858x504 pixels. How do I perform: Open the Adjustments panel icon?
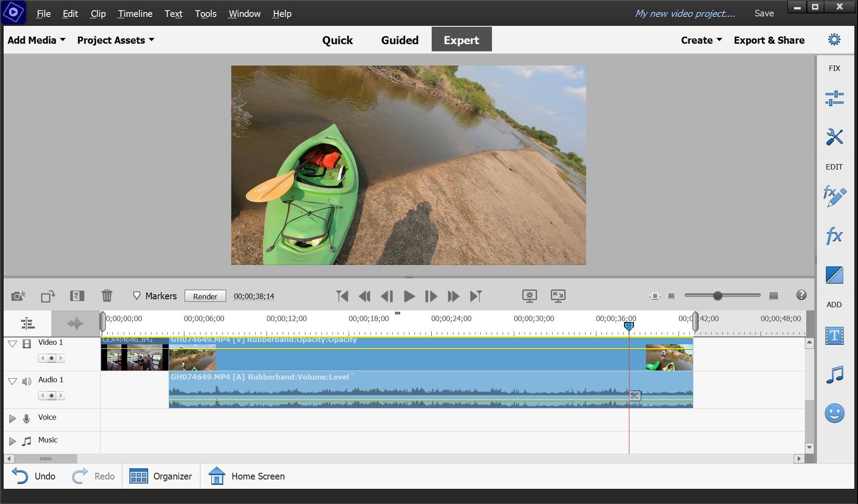(x=834, y=98)
